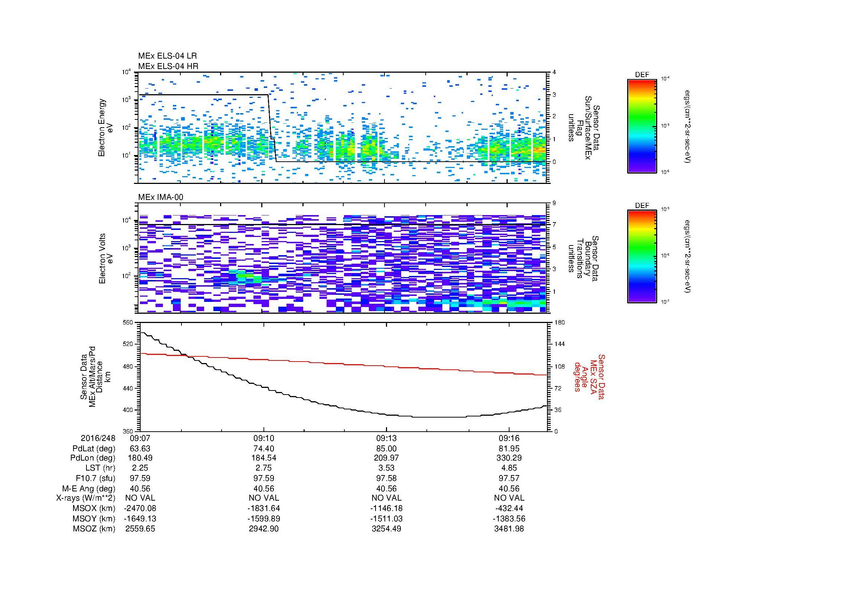Click the LST value 3.53
Viewport: 868px width, 613px height.
point(386,468)
